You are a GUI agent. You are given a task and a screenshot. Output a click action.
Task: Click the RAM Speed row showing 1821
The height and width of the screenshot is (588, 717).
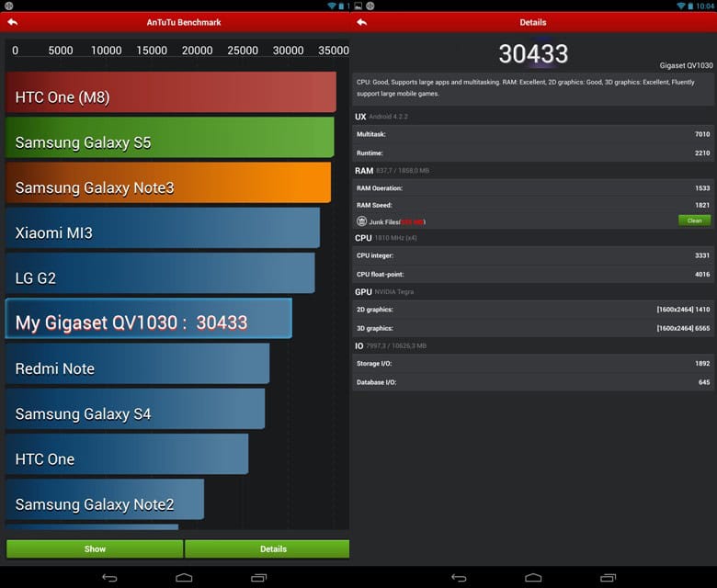(x=533, y=205)
